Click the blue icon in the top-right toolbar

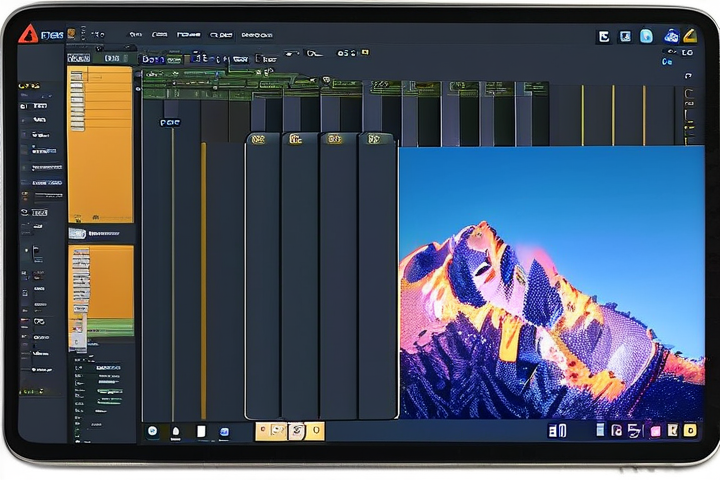click(x=646, y=36)
